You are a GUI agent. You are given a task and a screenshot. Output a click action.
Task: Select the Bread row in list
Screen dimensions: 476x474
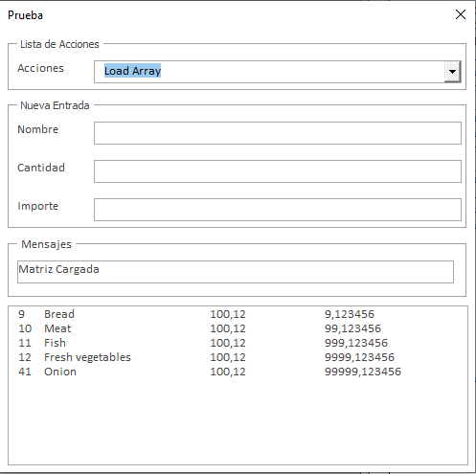[x=238, y=314]
